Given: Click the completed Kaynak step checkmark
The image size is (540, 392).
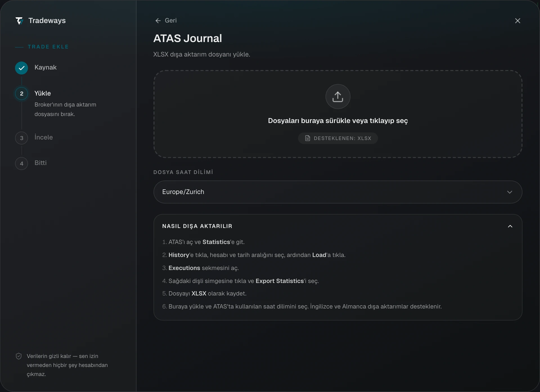Looking at the screenshot, I should point(22,68).
